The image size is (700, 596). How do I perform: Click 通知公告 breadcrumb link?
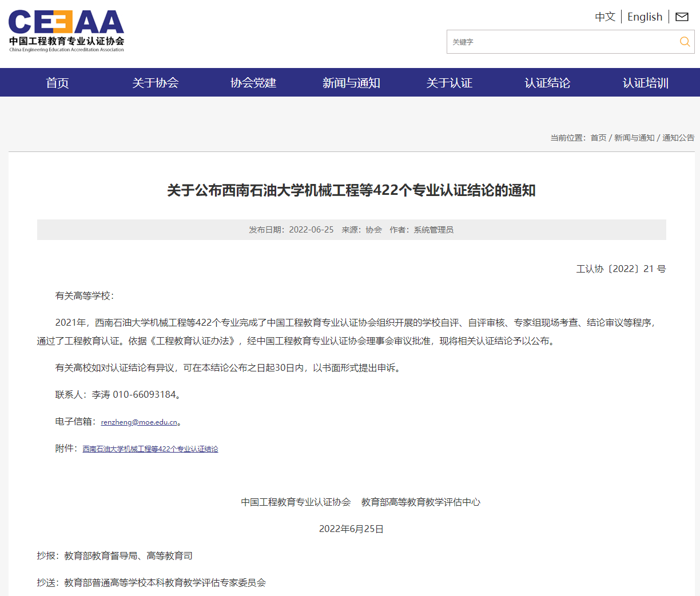(x=678, y=138)
